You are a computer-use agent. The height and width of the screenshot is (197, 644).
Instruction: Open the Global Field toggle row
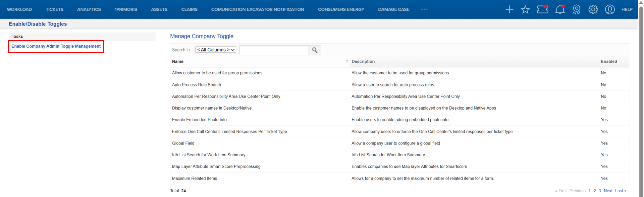183,143
